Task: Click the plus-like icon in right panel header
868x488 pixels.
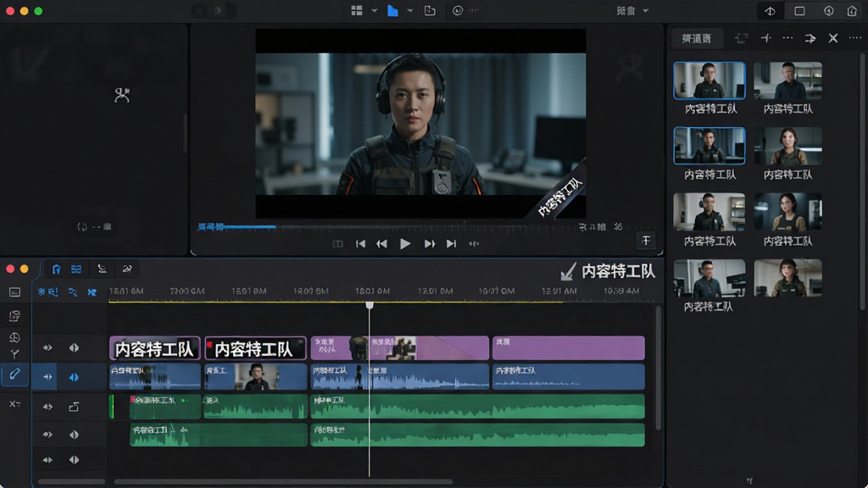Action: pyautogui.click(x=766, y=38)
